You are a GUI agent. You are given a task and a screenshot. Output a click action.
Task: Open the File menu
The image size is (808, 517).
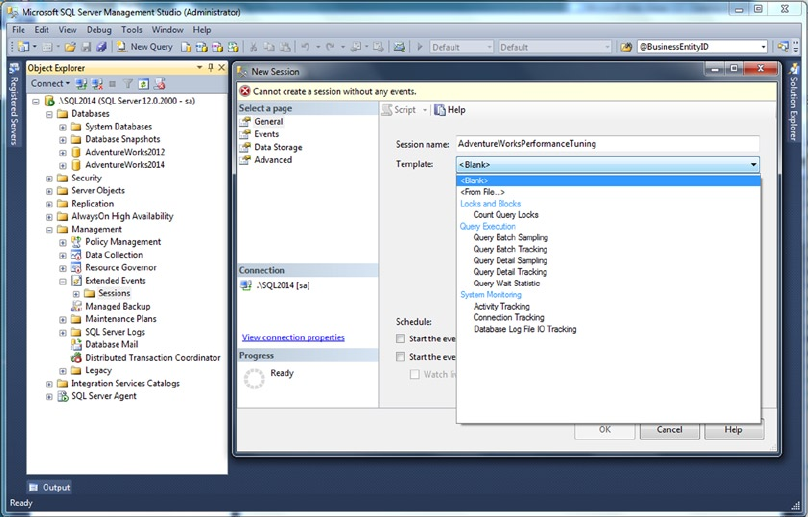pos(19,30)
